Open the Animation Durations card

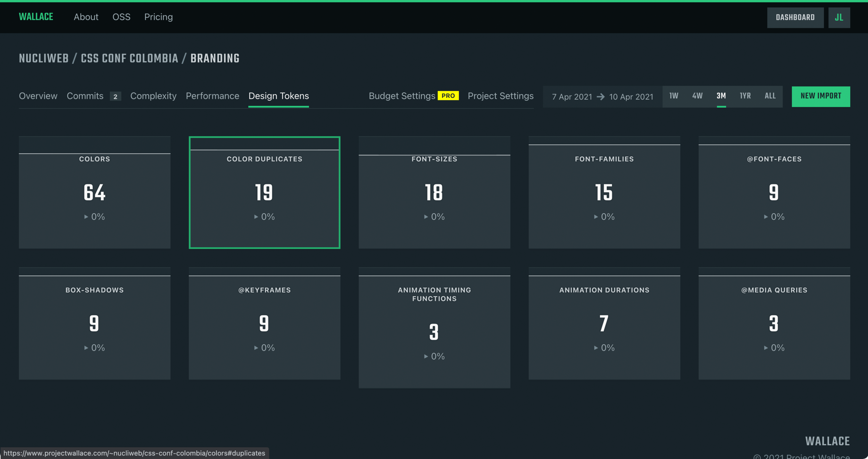coord(604,324)
